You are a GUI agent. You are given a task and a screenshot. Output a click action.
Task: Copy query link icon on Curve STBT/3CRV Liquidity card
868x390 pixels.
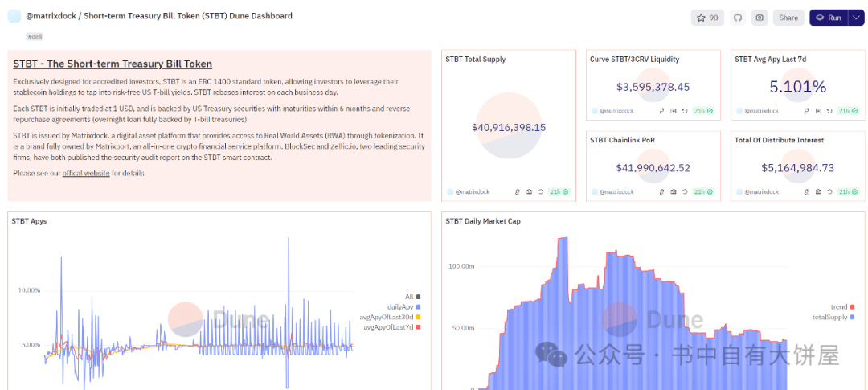point(661,111)
